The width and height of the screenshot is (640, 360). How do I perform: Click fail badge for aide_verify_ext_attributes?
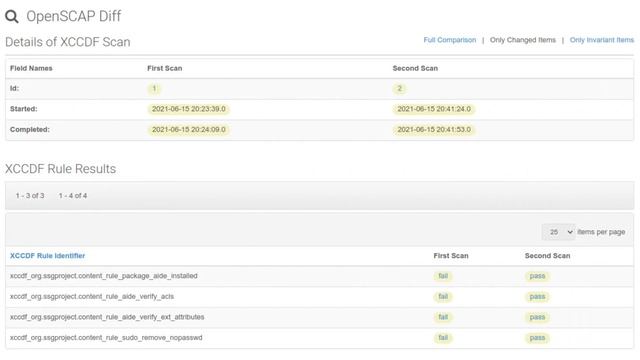click(443, 317)
